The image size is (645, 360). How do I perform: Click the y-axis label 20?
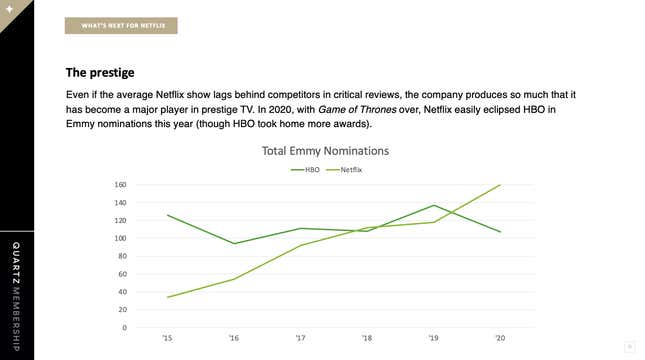coord(122,309)
